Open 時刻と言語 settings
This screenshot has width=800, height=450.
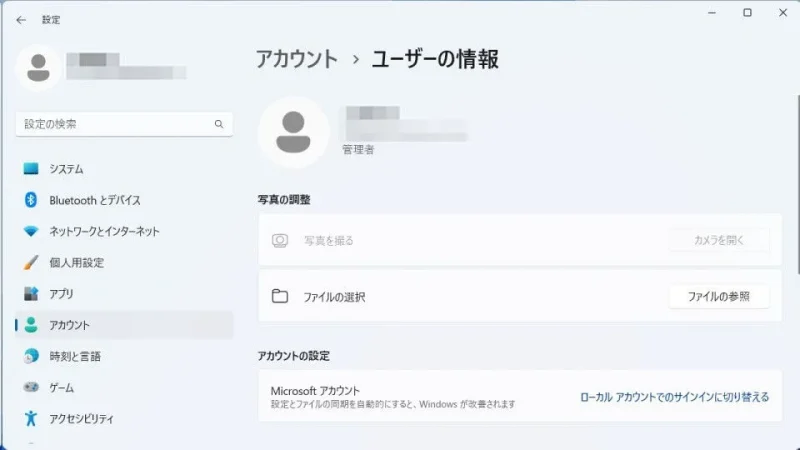(x=124, y=356)
